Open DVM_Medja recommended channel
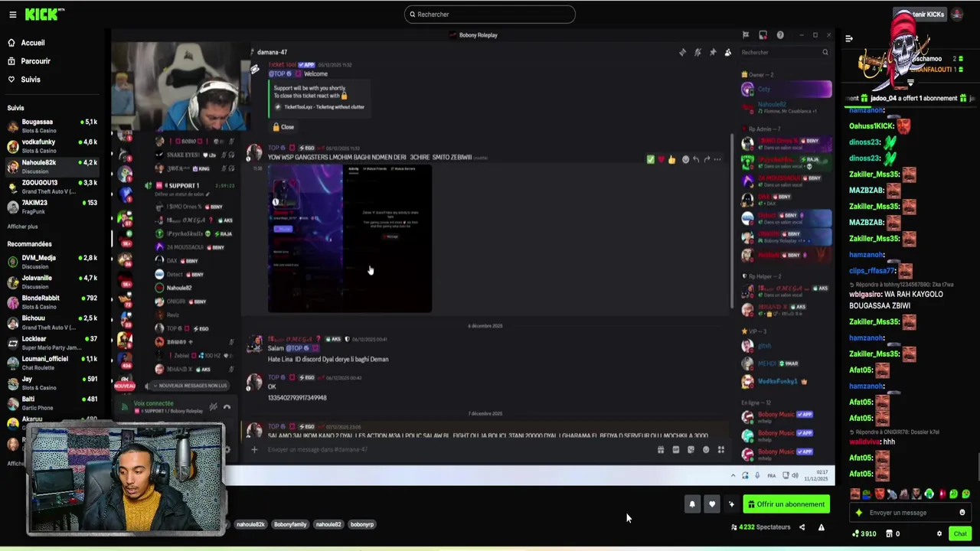The width and height of the screenshot is (980, 551). [52, 261]
